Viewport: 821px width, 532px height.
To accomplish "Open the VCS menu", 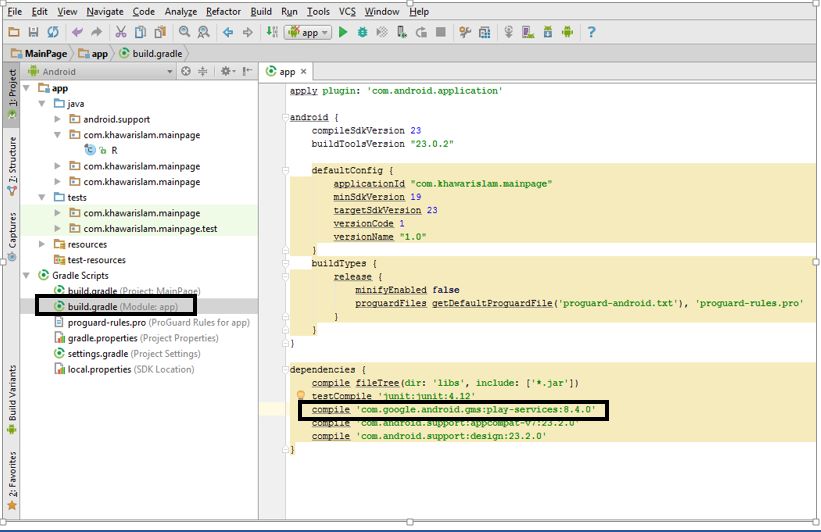I will click(347, 11).
